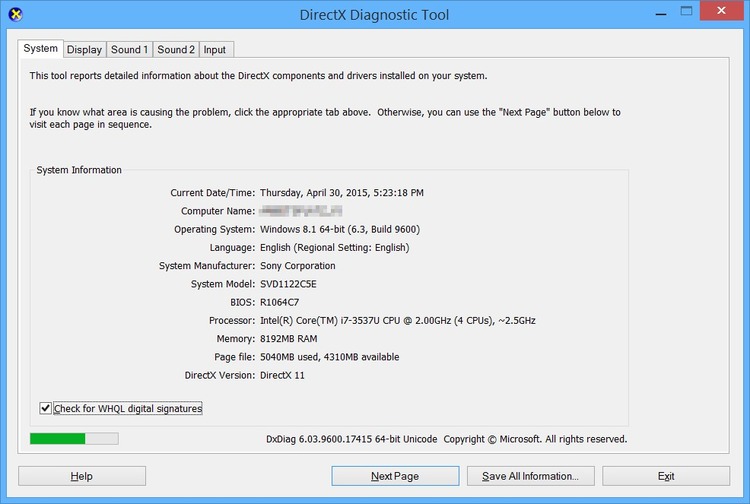Click the DirectX Diagnostic Tool title text

pos(374,15)
